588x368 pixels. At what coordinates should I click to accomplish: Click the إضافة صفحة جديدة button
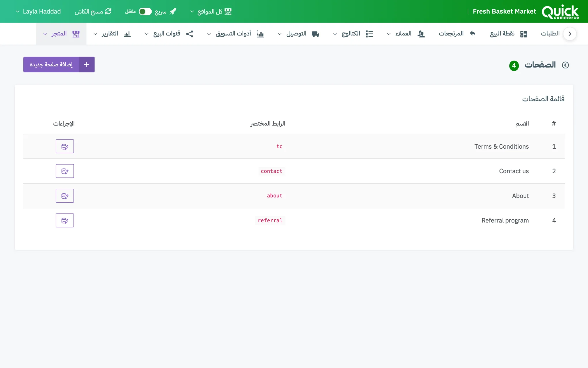pos(59,64)
